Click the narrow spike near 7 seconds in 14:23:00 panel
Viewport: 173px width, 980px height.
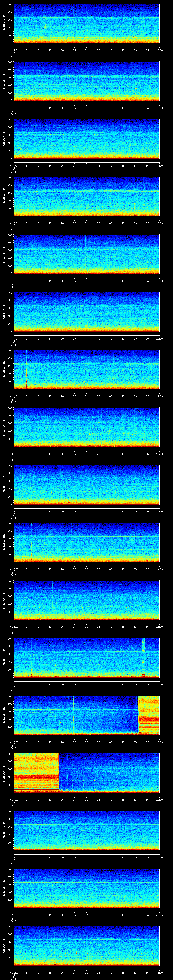coord(32,542)
